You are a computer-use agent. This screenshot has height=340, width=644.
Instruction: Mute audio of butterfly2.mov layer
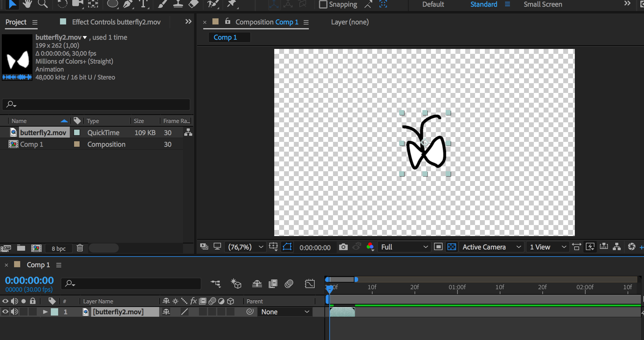14,312
